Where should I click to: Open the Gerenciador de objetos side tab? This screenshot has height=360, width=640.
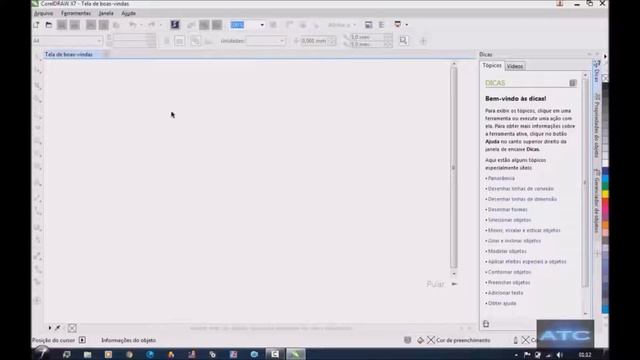[x=596, y=201]
